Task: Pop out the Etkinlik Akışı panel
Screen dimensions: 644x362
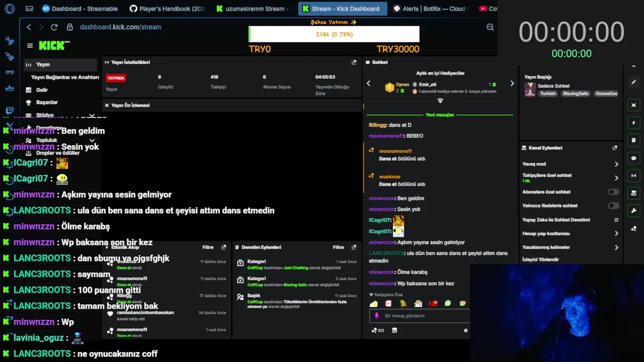Action: [224, 247]
